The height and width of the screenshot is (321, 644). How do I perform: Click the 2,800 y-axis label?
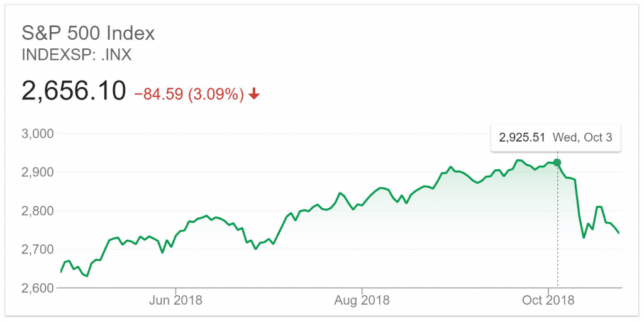pos(36,211)
